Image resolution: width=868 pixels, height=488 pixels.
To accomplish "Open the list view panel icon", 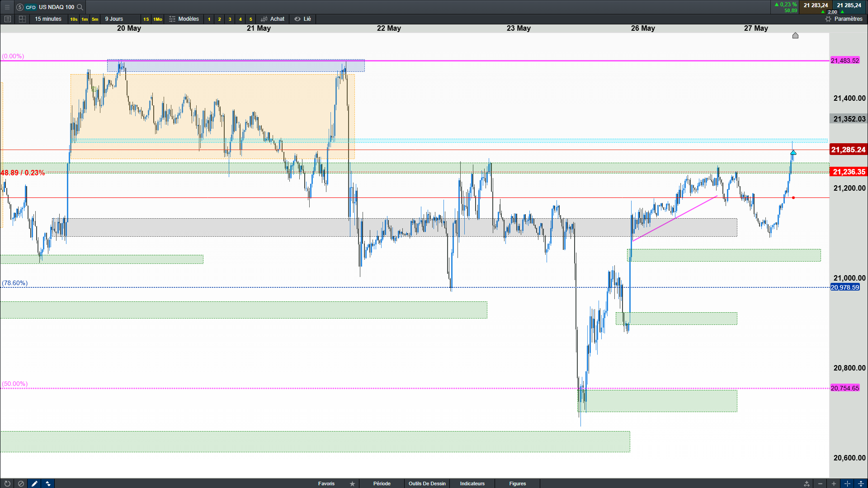I will click(x=8, y=19).
